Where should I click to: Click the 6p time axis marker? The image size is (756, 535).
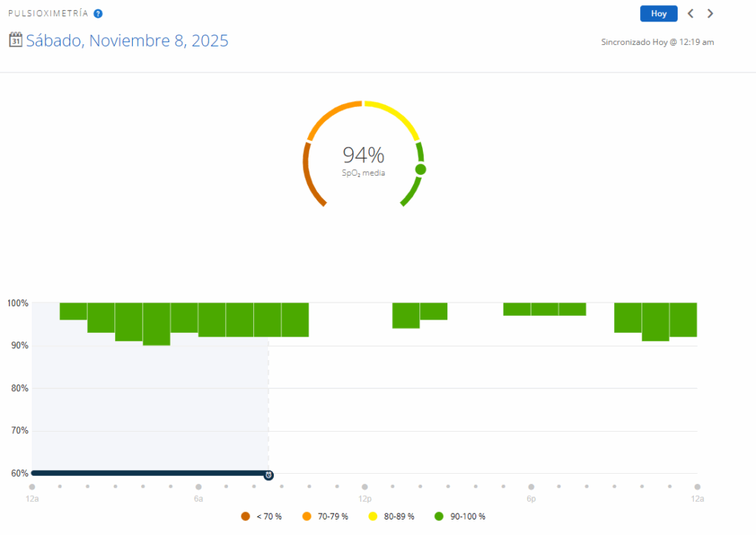pos(531,487)
